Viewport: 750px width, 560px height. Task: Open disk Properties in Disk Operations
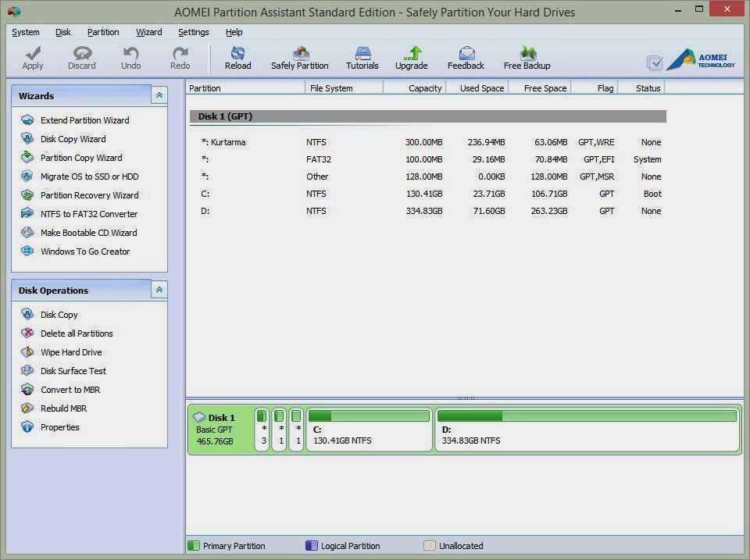60,427
